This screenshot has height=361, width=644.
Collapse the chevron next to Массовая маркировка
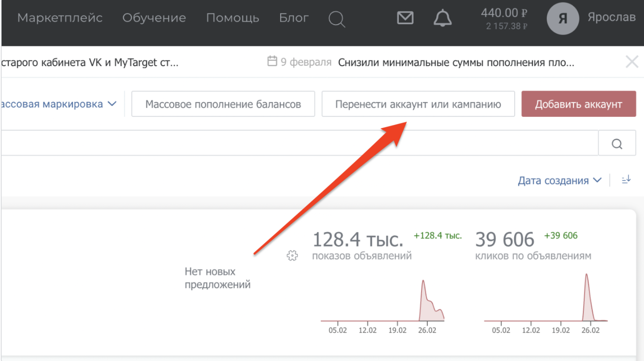(112, 104)
